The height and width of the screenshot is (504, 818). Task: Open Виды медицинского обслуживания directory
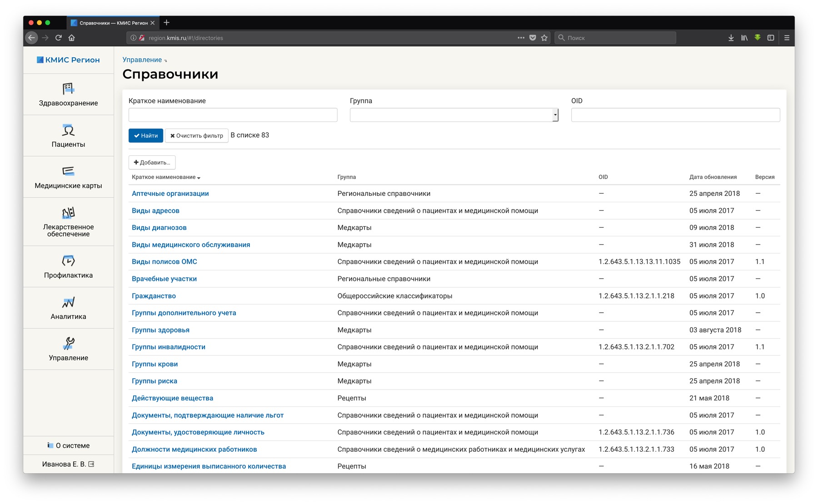click(x=191, y=245)
